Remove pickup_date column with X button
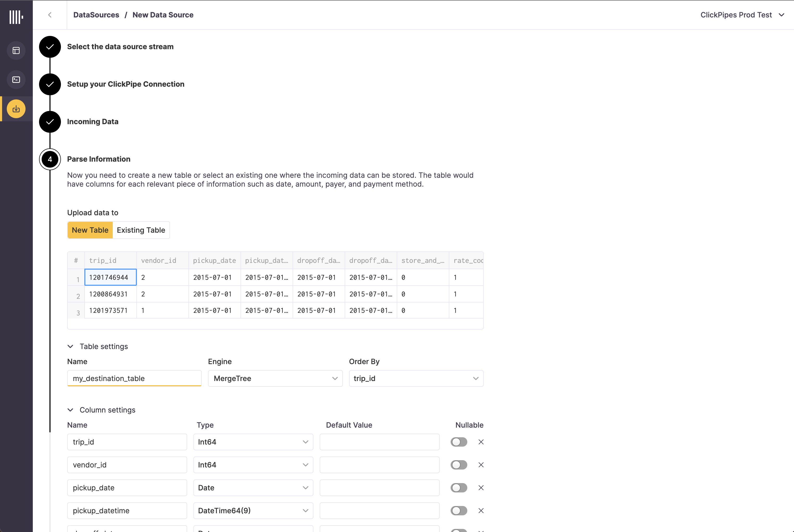 481,487
